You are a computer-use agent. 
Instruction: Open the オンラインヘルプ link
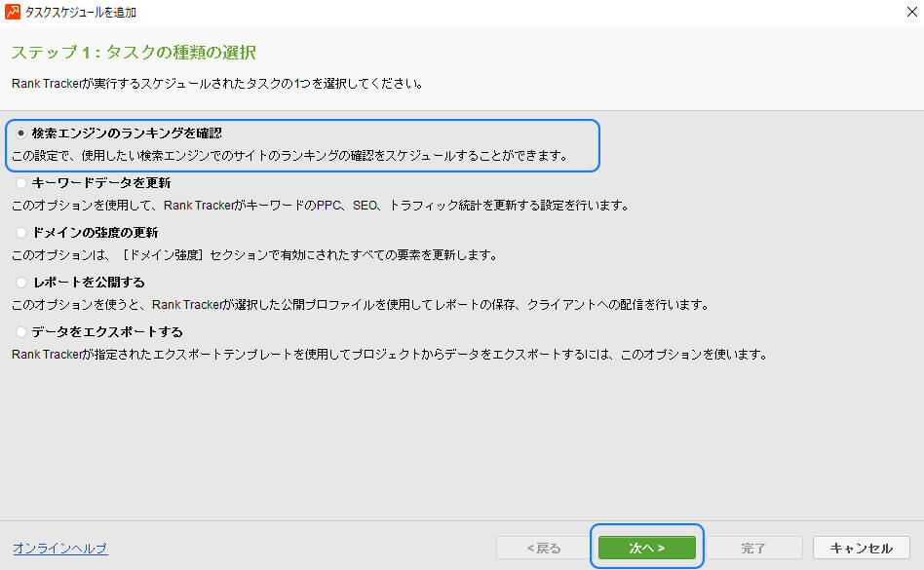point(60,549)
